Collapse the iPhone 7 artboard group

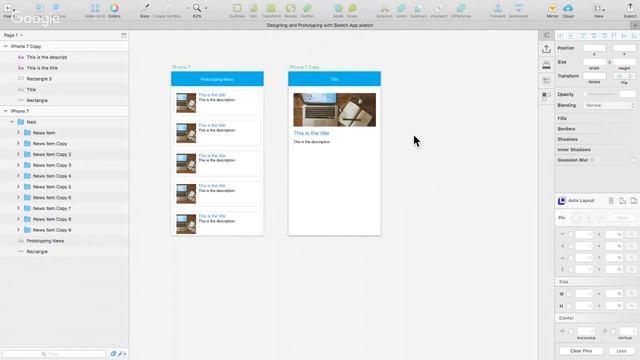[x=6, y=111]
